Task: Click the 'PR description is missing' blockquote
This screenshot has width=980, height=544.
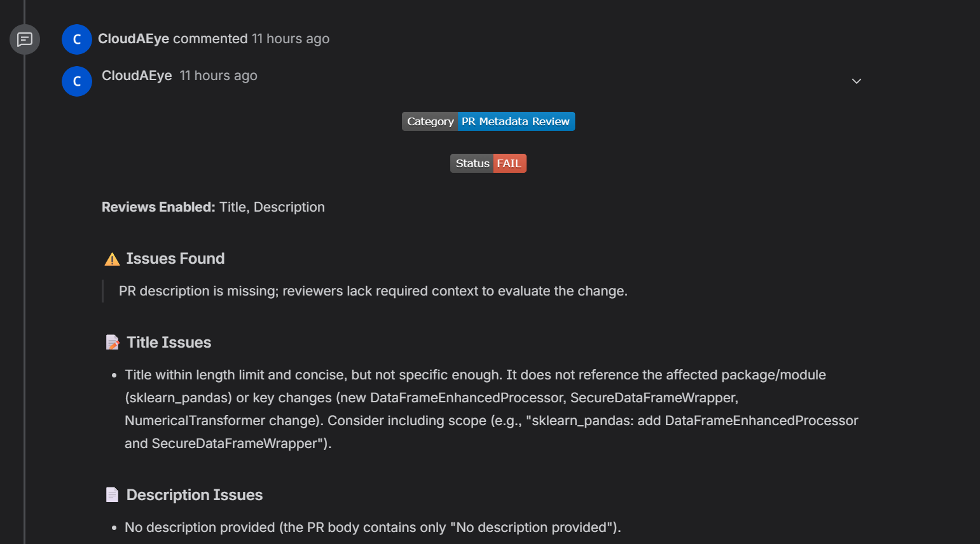Action: (373, 291)
